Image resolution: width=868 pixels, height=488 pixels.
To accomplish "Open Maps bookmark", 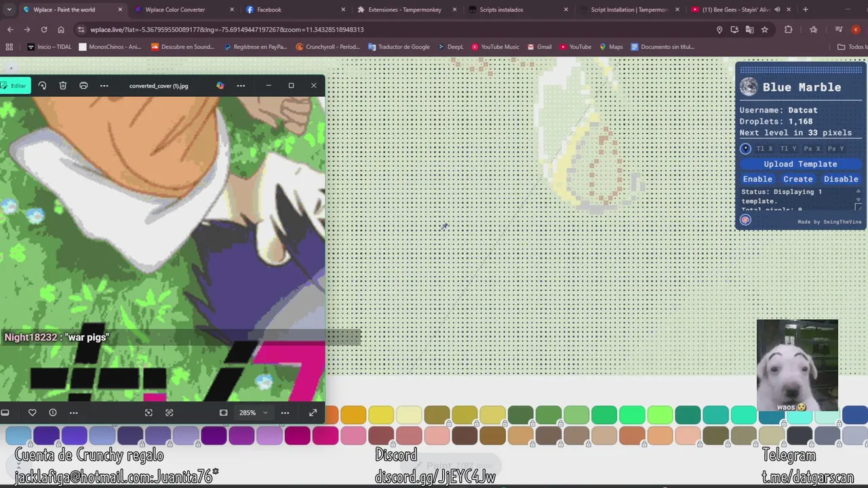I will click(x=611, y=47).
